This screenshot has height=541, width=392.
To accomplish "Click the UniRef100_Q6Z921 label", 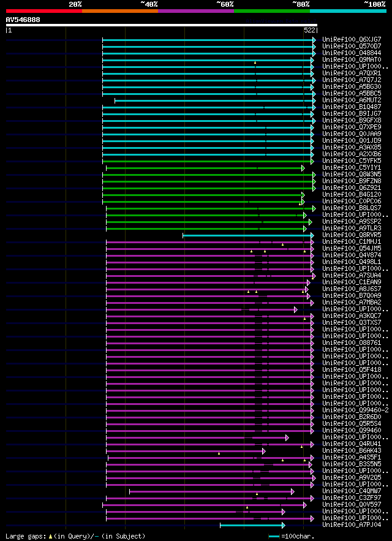I will pos(352,187).
